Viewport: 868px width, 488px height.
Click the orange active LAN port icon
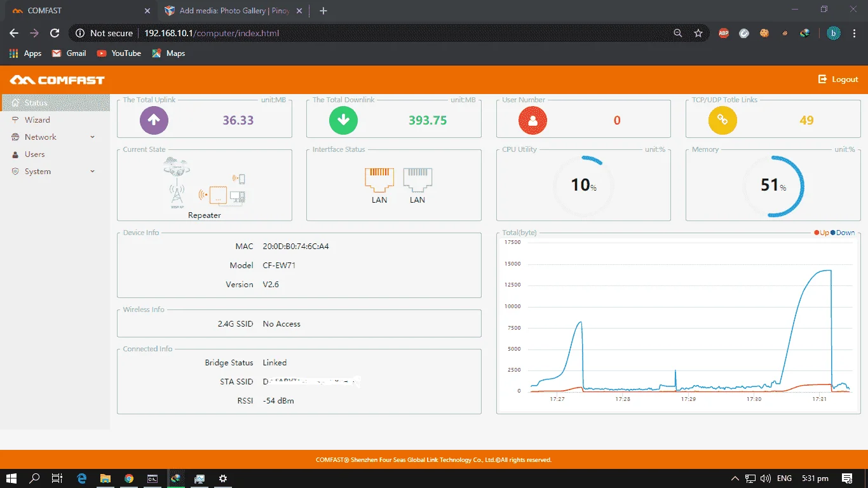[x=379, y=180]
